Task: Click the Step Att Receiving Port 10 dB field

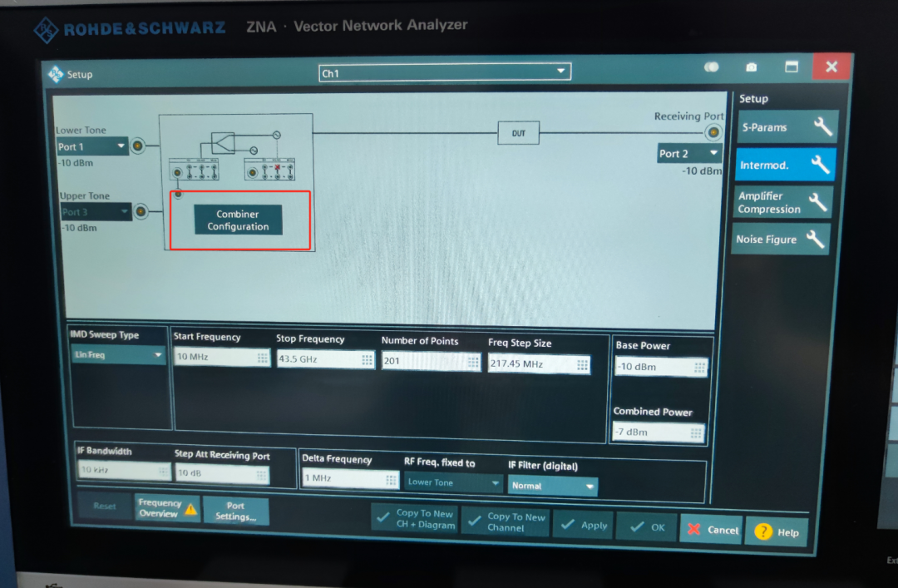Action: (222, 473)
